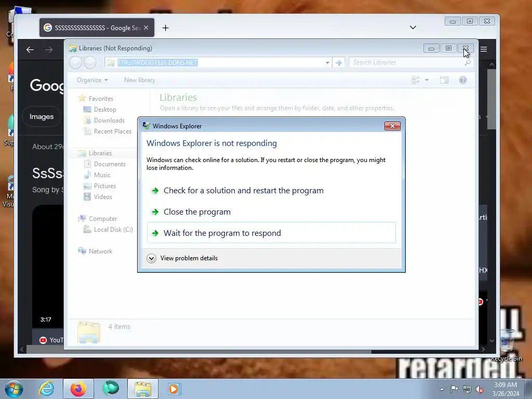The height and width of the screenshot is (399, 532).
Task: Click the network tray icon
Action: coord(467,389)
